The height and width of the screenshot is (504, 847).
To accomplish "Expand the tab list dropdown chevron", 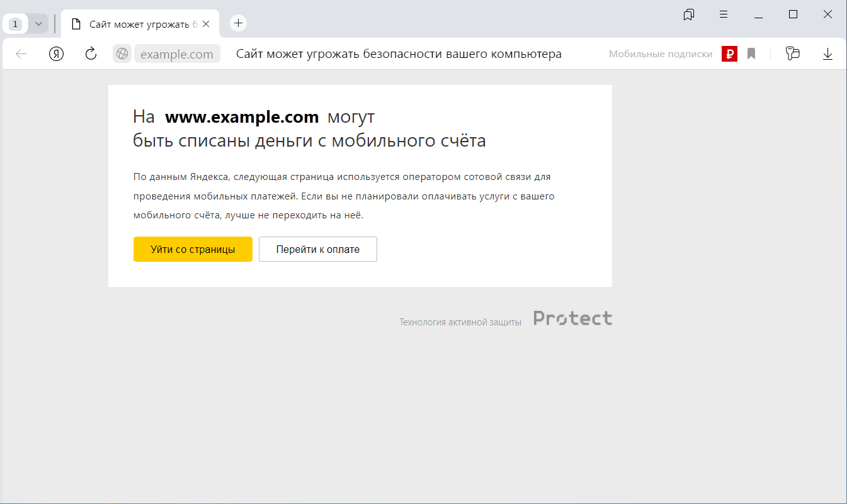I will point(38,24).
